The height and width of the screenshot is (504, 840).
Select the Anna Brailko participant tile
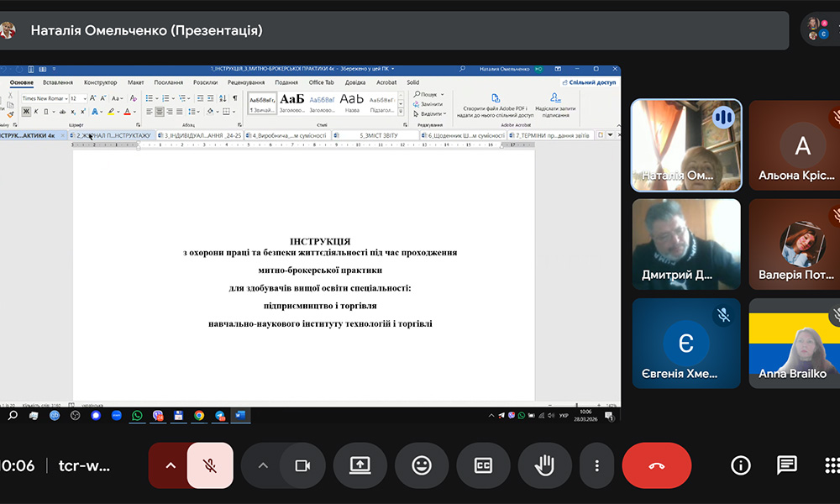[x=793, y=343]
